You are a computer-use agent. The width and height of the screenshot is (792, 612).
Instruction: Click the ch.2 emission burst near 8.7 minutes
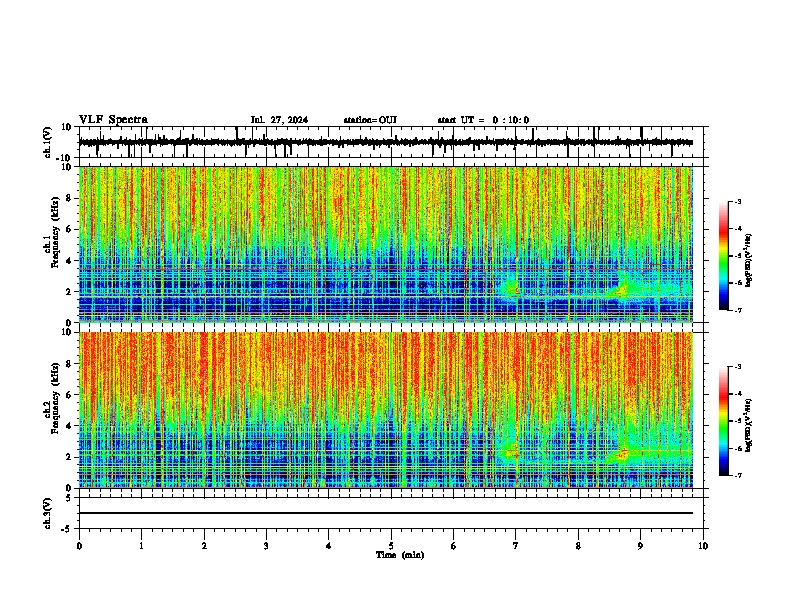coord(623,453)
